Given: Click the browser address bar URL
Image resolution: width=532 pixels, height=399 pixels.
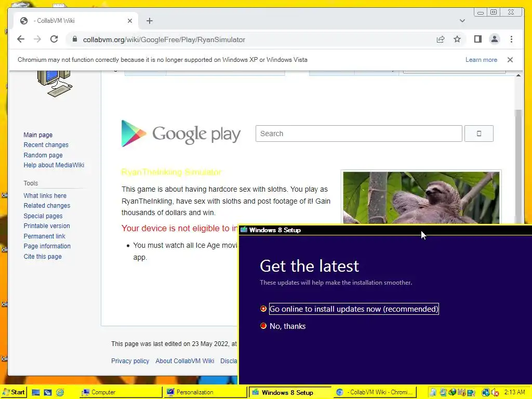Looking at the screenshot, I should tap(164, 39).
